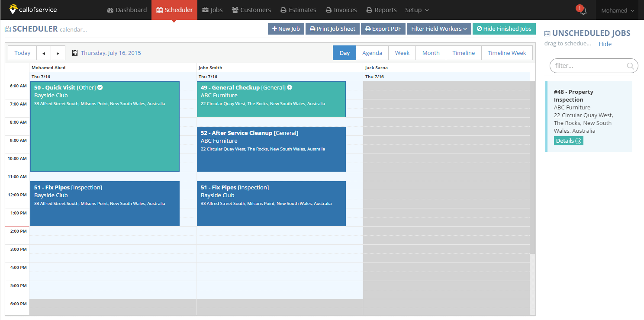Click the calendar date picker icon

75,53
